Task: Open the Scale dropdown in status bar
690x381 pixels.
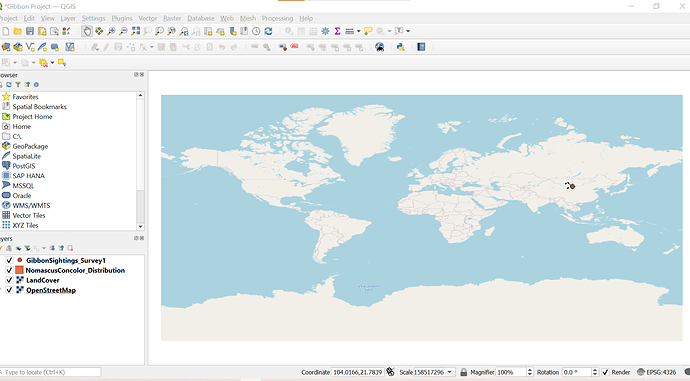Action: click(449, 372)
